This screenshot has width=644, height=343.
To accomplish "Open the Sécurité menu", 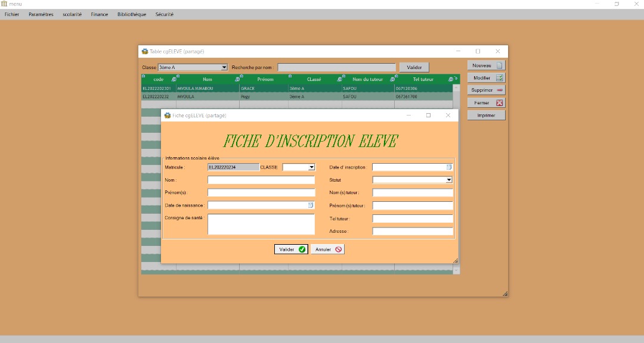I will point(165,14).
